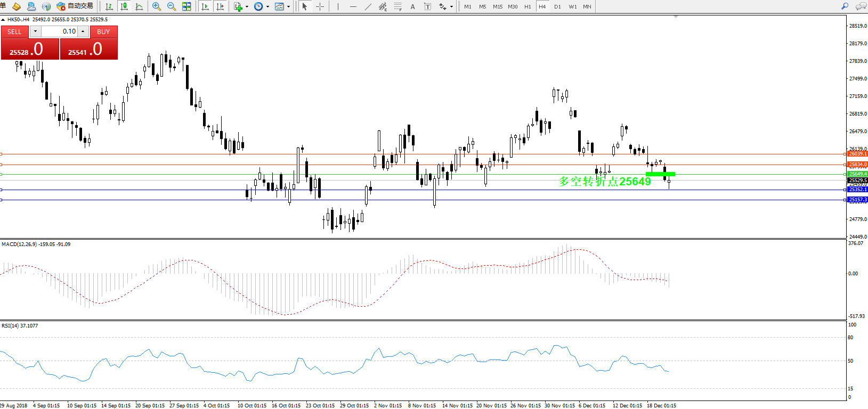This screenshot has height=409, width=868.
Task: Pick the Fibonacci retracement tool
Action: pyautogui.click(x=398, y=6)
